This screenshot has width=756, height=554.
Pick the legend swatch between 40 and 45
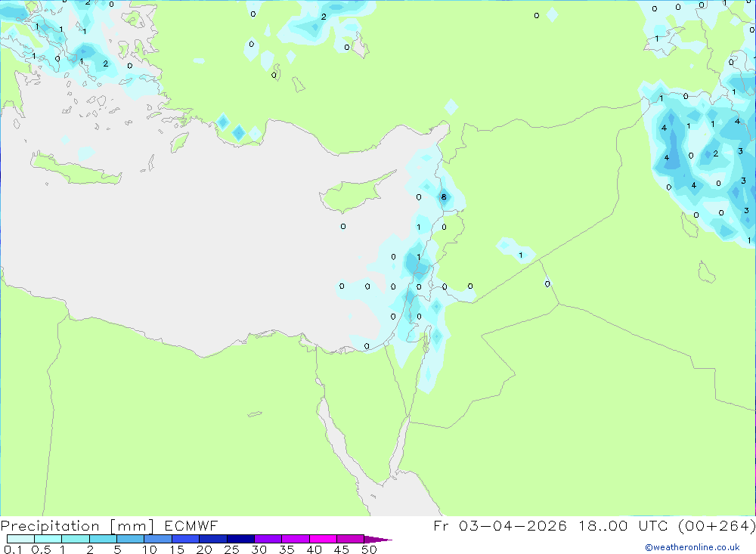click(323, 539)
